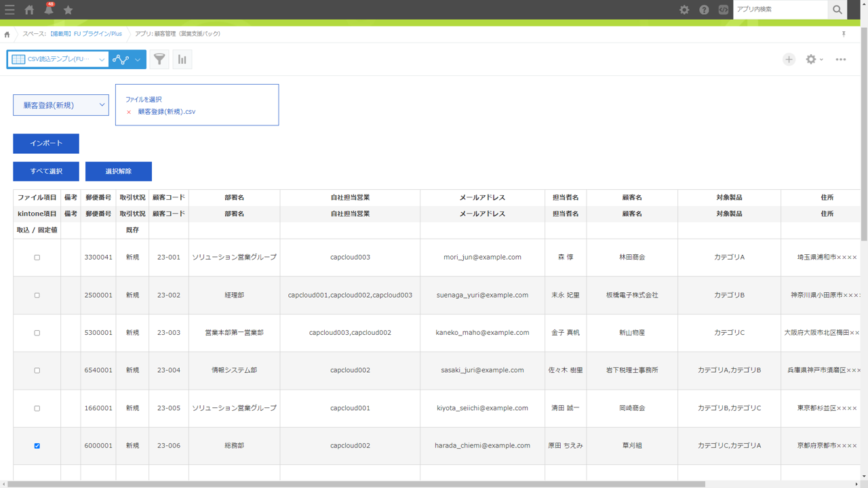Screen dimensions: 868x488
Task: Select email suenaga_yuri@example.com cell
Action: pos(482,296)
